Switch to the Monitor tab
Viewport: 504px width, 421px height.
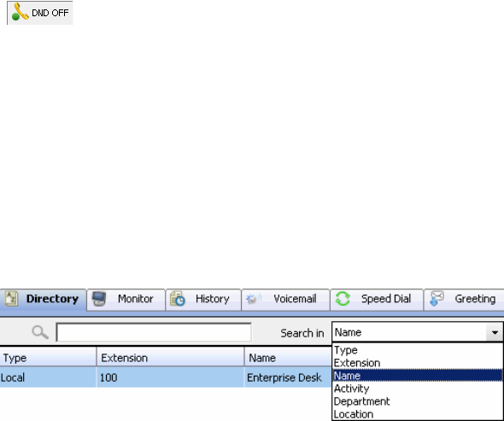pyautogui.click(x=126, y=300)
